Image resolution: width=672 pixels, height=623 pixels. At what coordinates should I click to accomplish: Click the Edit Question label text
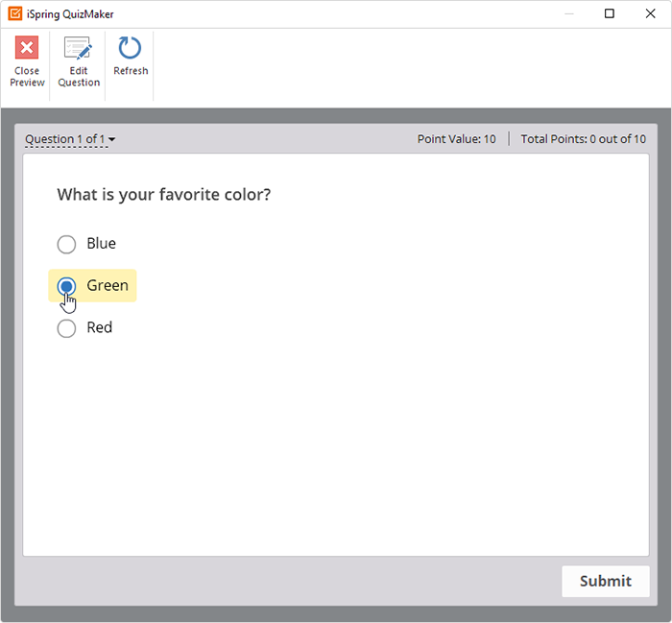pyautogui.click(x=79, y=77)
